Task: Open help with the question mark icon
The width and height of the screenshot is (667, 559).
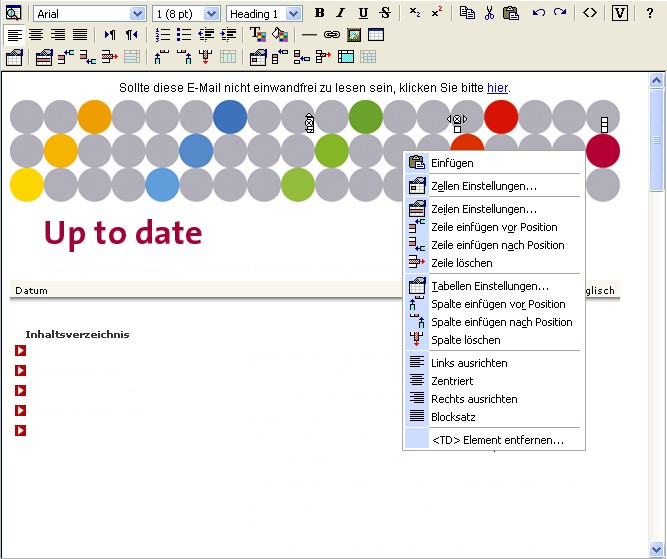Action: pos(650,13)
